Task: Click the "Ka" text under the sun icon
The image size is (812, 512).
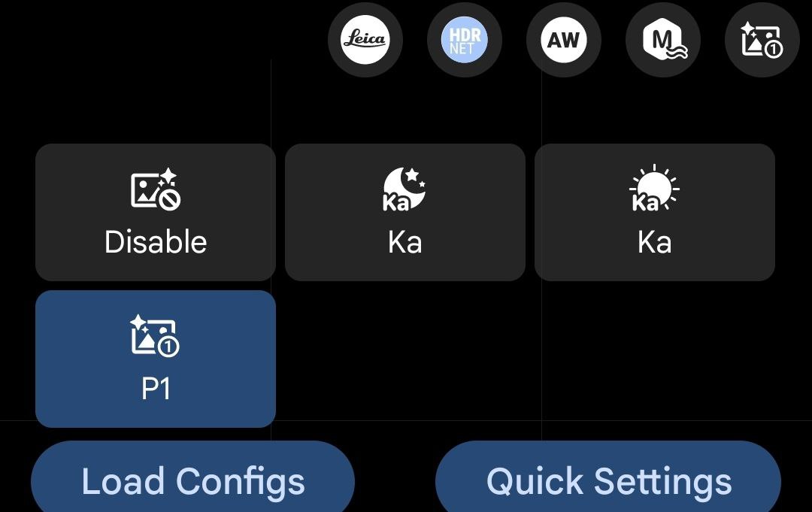Action: (x=655, y=242)
